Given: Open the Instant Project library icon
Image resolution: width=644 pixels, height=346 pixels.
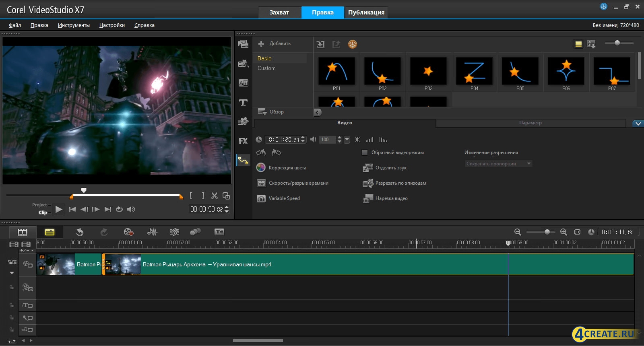Looking at the screenshot, I should 243,63.
